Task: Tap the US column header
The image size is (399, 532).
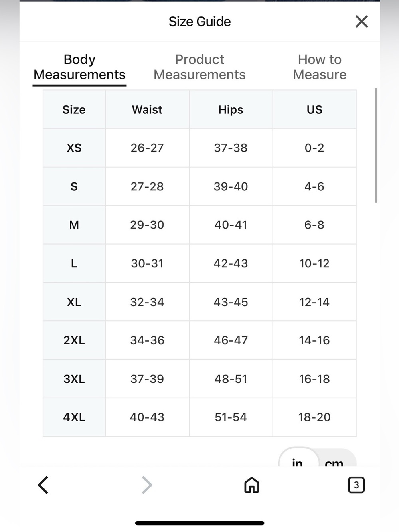Action: pos(314,110)
